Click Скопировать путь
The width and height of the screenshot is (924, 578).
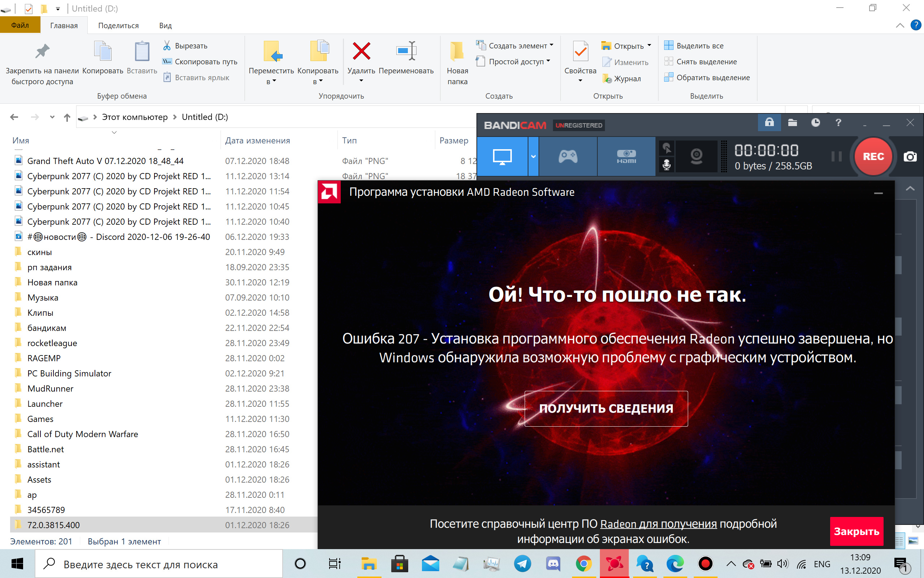point(200,61)
